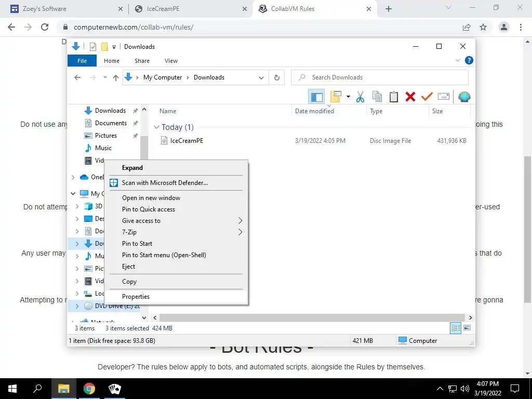Viewport: 532px width, 399px height.
Task: Click the Explorer up-one-level arrow
Action: pyautogui.click(x=116, y=77)
